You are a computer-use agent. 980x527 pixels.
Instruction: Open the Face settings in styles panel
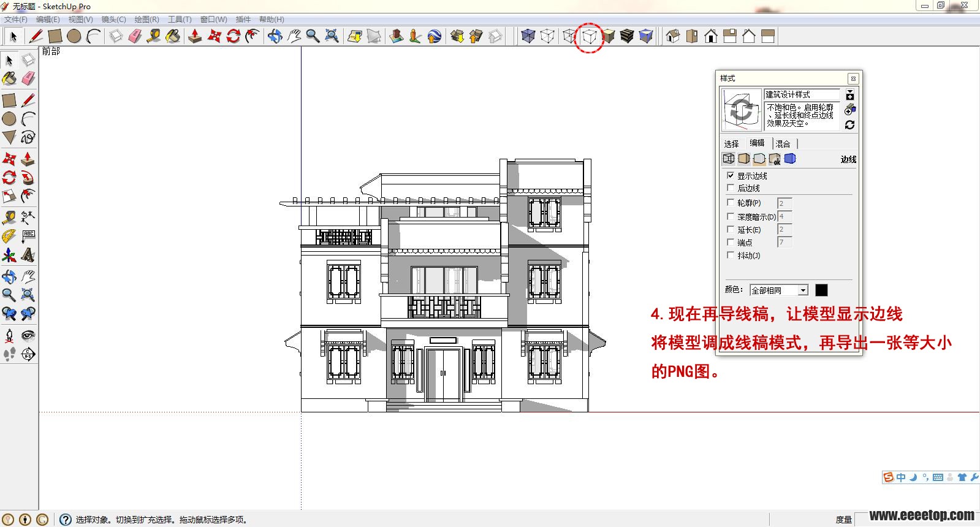click(x=743, y=159)
